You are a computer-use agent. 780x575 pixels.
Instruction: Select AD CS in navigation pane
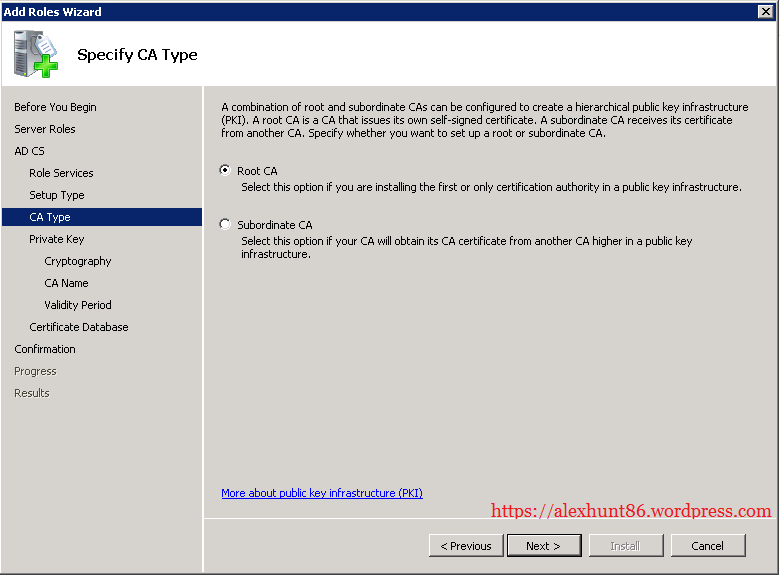[x=29, y=151]
